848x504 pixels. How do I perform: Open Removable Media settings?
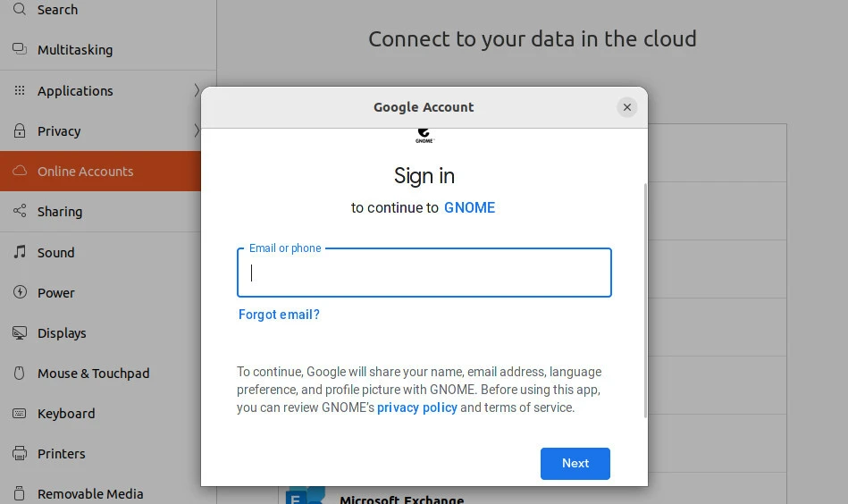89,493
